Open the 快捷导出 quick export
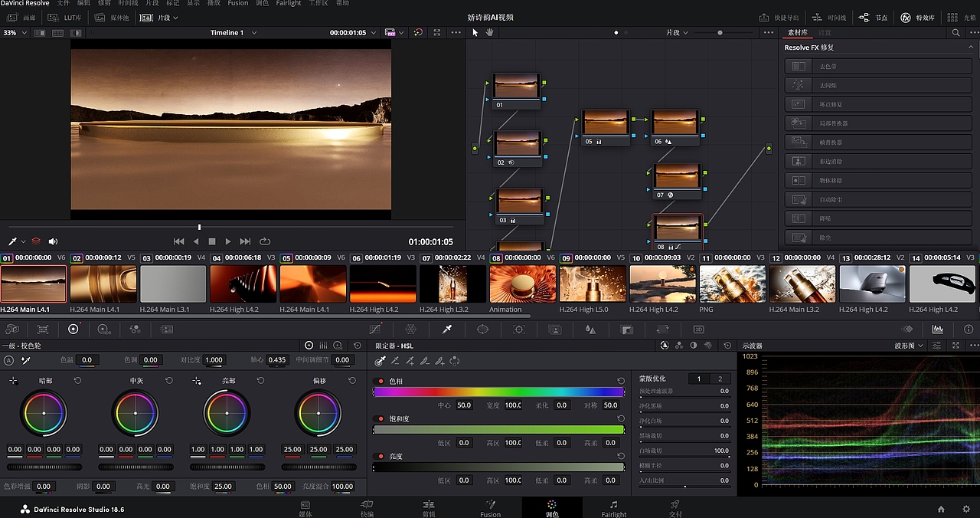 coord(779,17)
